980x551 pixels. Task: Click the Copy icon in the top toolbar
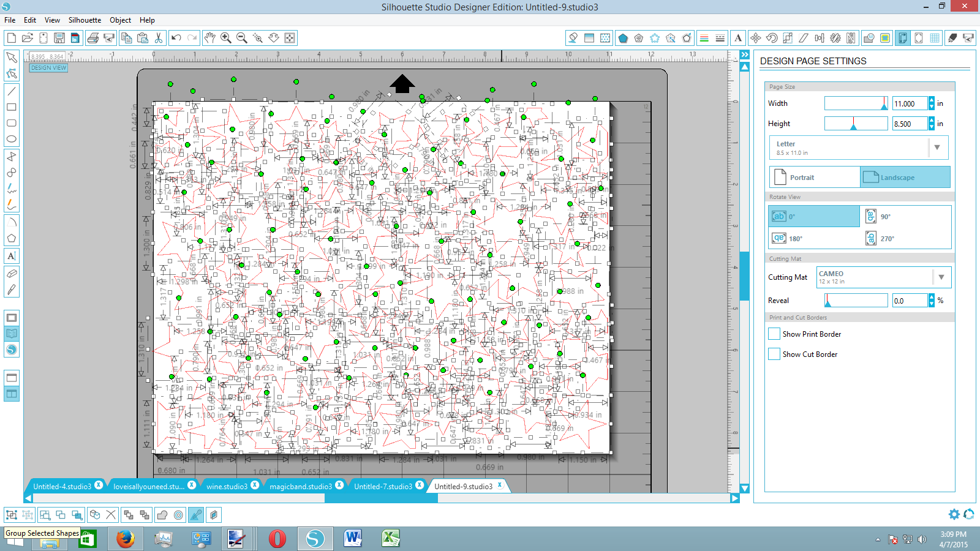click(127, 38)
